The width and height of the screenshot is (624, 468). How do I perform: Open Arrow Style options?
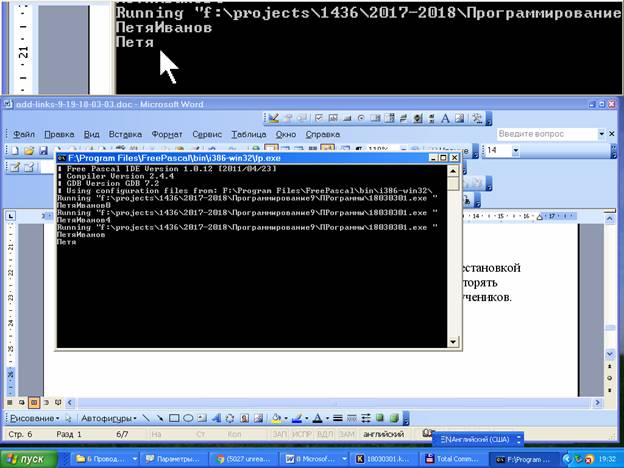click(x=366, y=418)
